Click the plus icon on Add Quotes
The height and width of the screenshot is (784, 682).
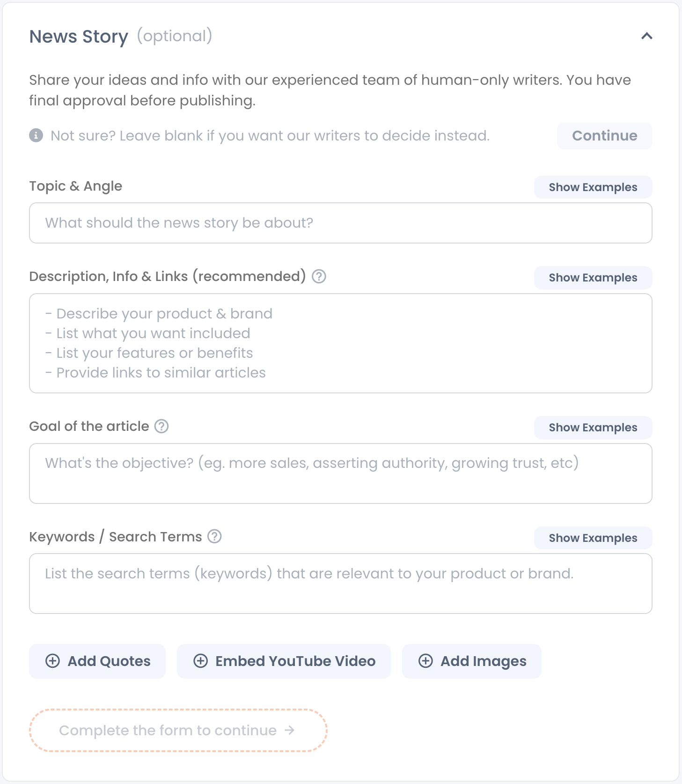click(x=52, y=661)
